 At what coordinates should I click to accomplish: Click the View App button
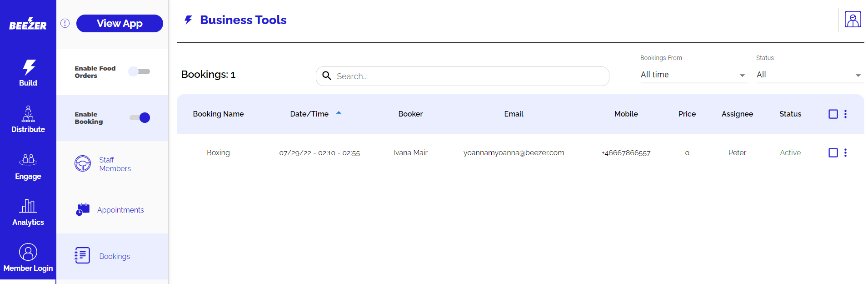point(120,24)
